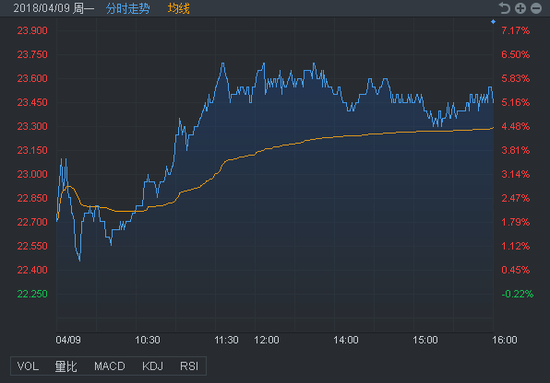Click price label 22.550
Screen dimensions: 550x383
point(32,246)
